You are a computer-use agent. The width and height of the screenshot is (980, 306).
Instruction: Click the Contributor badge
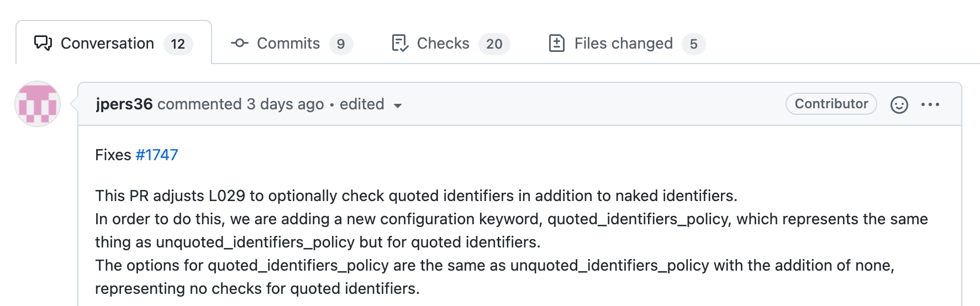[831, 104]
